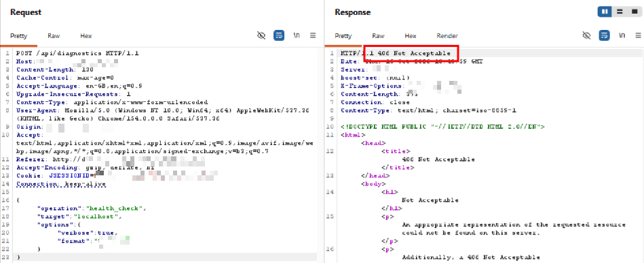Screen dimensions: 644x263
Task: Click the 'Accept-Encoding' header line
Action: coord(86,167)
